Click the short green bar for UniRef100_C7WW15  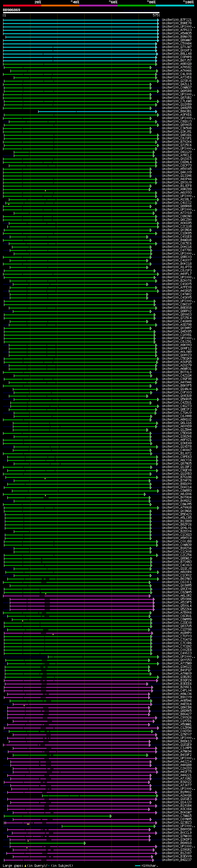(x=58, y=816)
